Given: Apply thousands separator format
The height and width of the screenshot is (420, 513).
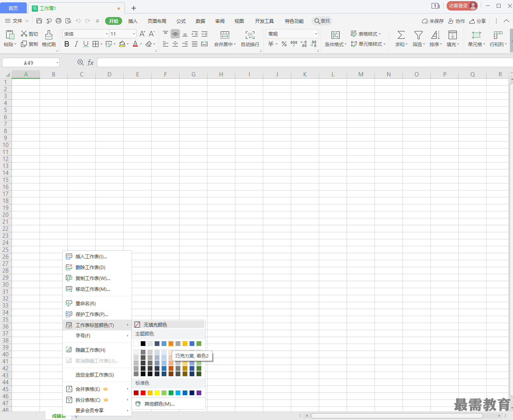Looking at the screenshot, I should point(294,44).
